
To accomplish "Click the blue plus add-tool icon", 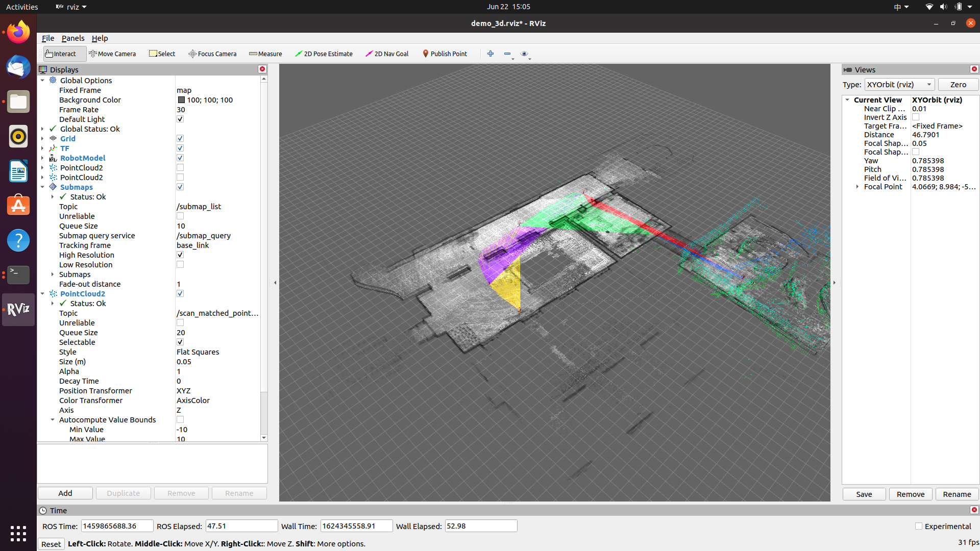I will coord(491,54).
